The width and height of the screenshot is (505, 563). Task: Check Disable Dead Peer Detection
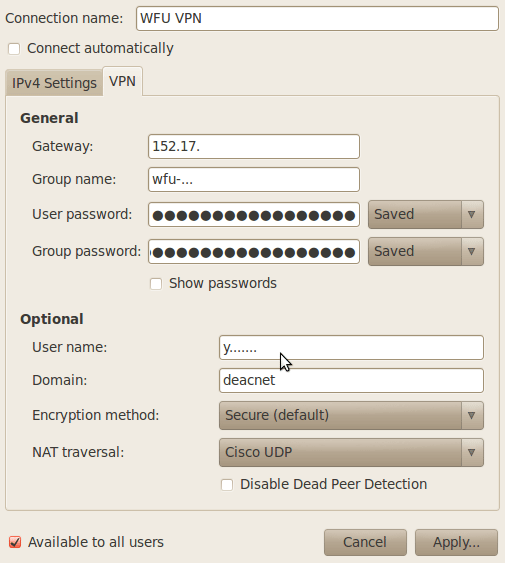pyautogui.click(x=227, y=485)
